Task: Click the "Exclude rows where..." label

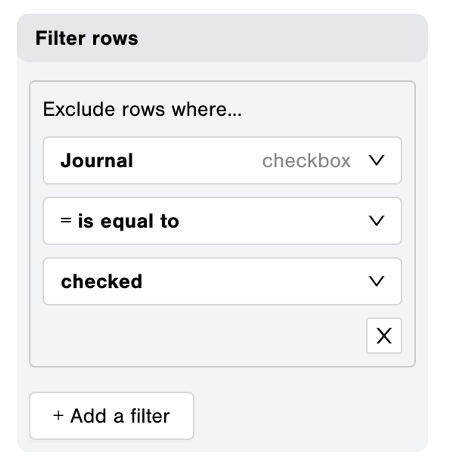Action: point(142,109)
